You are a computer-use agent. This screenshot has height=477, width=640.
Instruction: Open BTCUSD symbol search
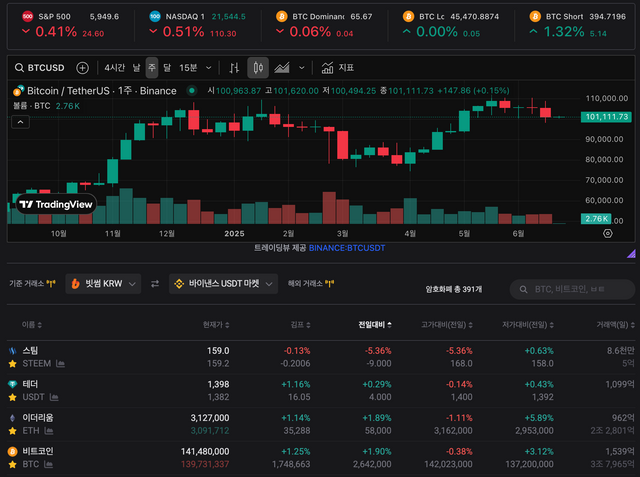(40, 68)
